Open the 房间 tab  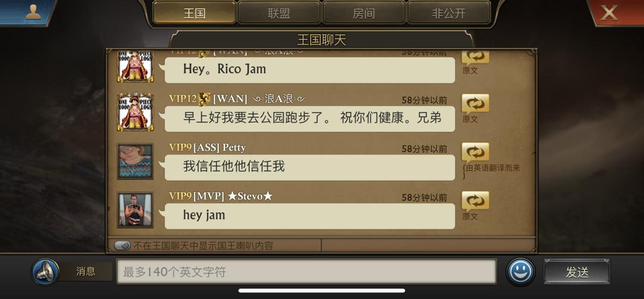[x=364, y=13]
